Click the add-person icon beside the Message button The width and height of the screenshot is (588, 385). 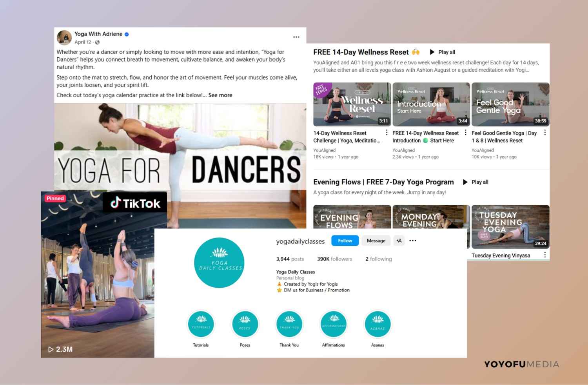[x=399, y=241]
